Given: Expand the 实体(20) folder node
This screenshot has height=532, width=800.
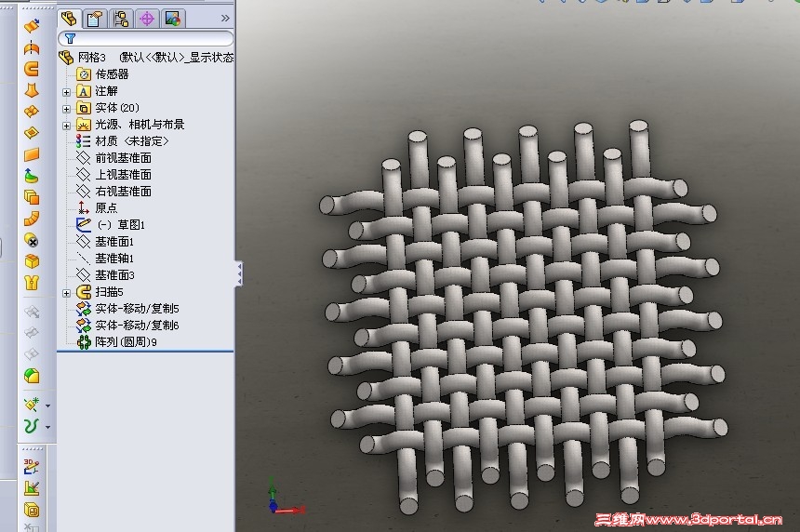Looking at the screenshot, I should [66, 109].
